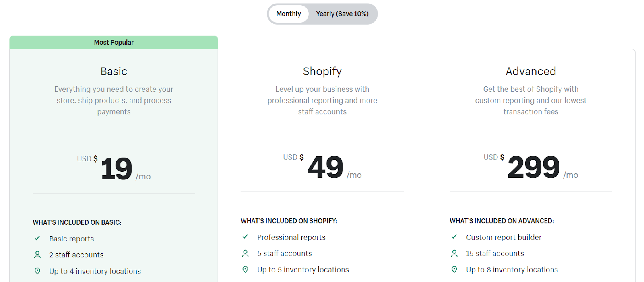Click "Up to 5 inventory locations" text

coord(303,270)
